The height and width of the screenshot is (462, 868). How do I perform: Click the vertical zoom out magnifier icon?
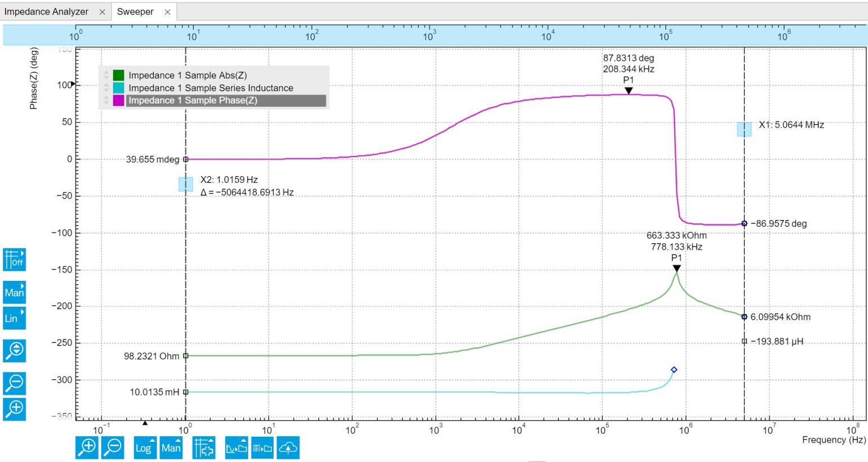click(15, 383)
